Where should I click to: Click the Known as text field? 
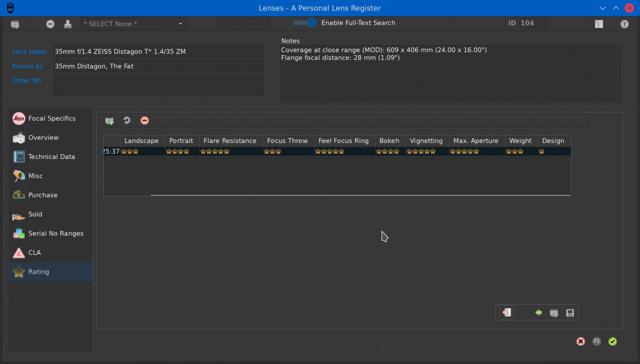click(x=158, y=66)
